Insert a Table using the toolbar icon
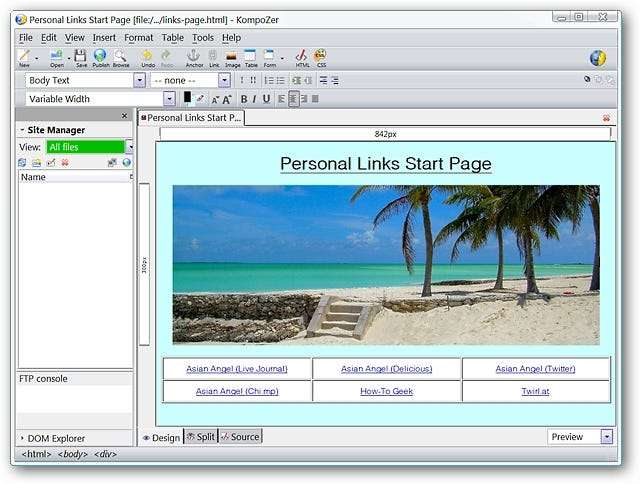The width and height of the screenshot is (640, 484). pos(250,57)
